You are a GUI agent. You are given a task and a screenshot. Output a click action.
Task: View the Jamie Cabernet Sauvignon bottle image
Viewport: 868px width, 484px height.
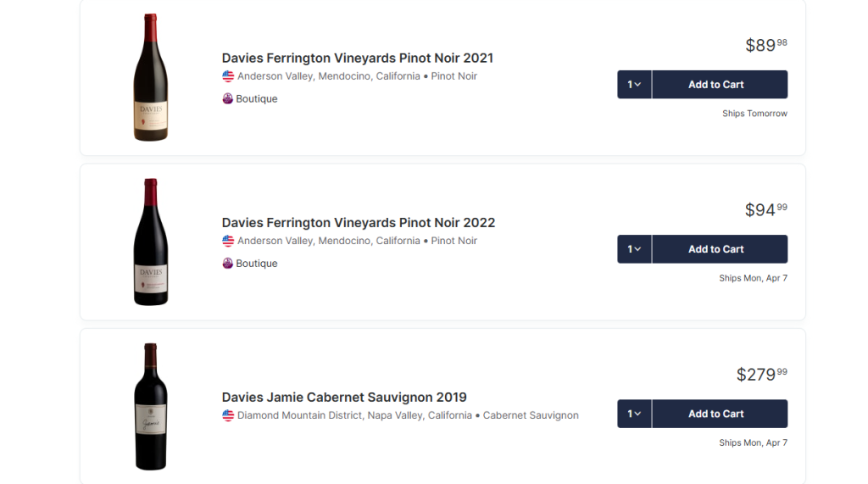pos(151,406)
